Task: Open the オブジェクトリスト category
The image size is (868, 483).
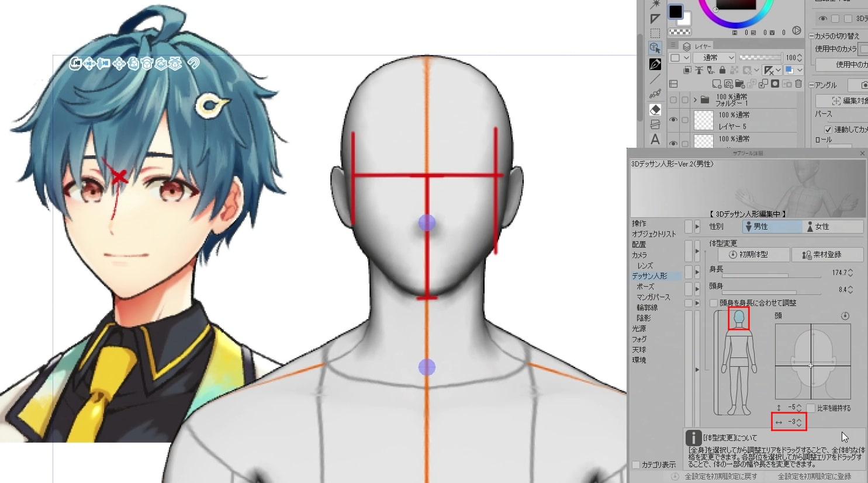Action: point(653,234)
